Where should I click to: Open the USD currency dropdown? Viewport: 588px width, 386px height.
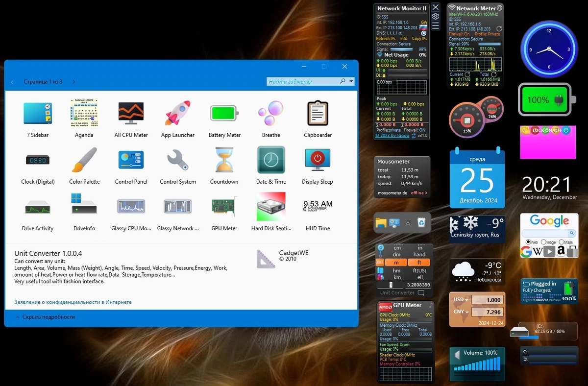click(x=461, y=300)
